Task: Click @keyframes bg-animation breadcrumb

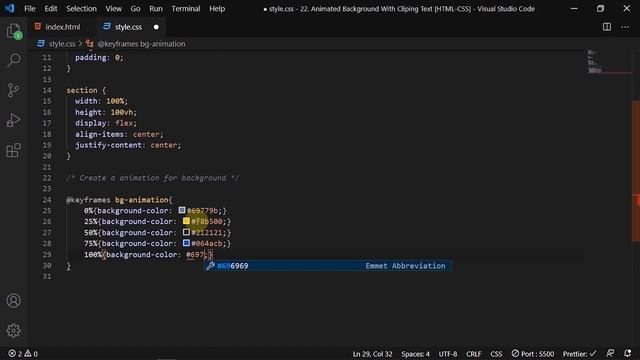Action: click(x=141, y=44)
